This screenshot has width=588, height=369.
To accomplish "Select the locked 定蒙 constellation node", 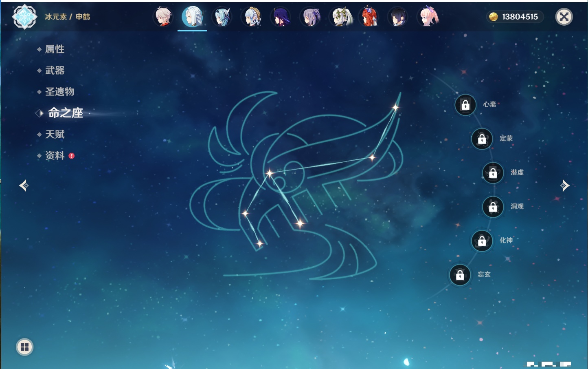I will 482,139.
